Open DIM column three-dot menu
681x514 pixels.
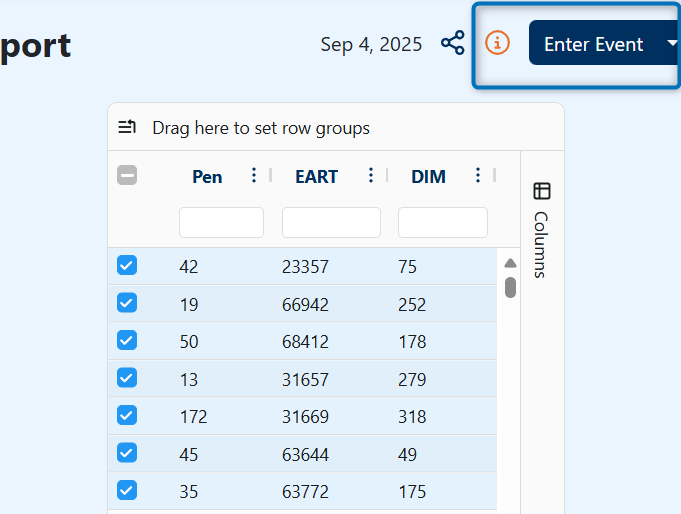point(478,176)
